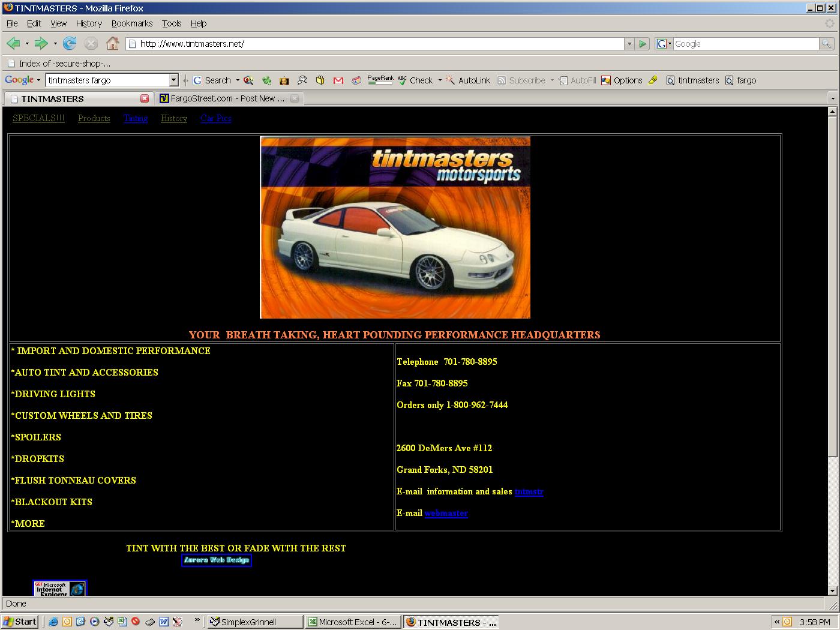Find the word 'fargo' on page
This screenshot has height=630, width=840.
point(740,80)
